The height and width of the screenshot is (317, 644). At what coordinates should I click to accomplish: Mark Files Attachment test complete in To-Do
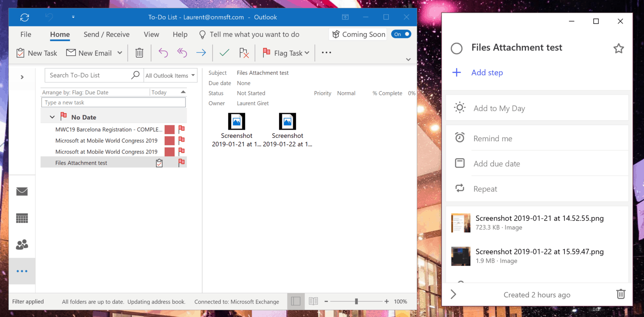point(457,48)
